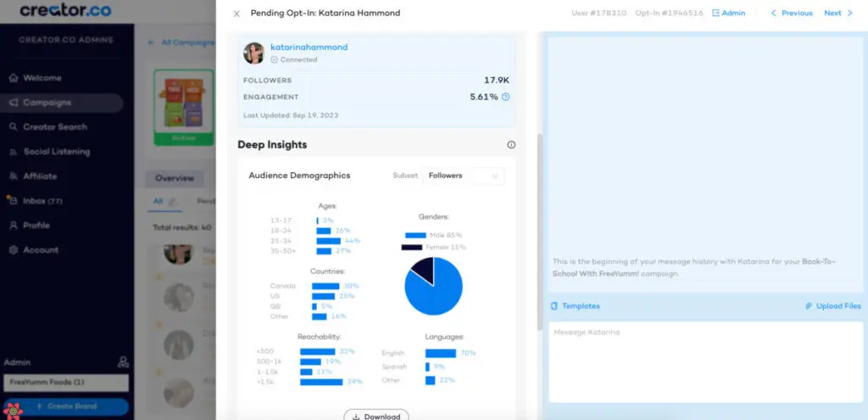
Task: Go to Previous opt-in
Action: tap(791, 14)
